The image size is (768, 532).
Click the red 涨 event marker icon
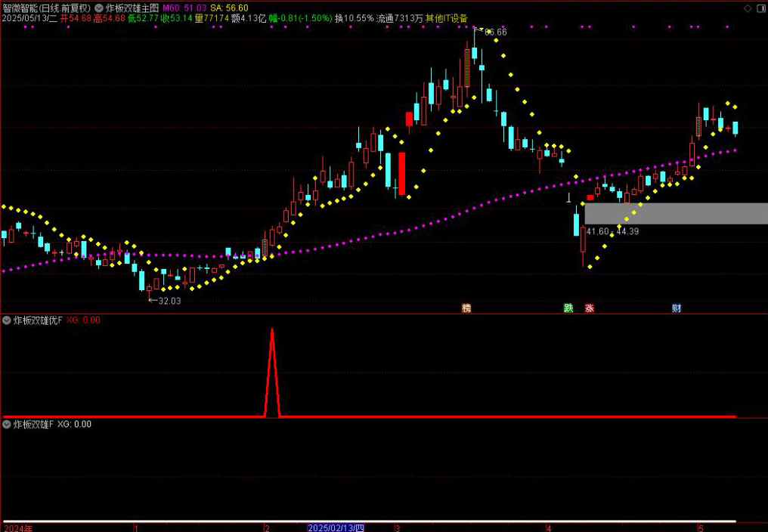pos(589,308)
